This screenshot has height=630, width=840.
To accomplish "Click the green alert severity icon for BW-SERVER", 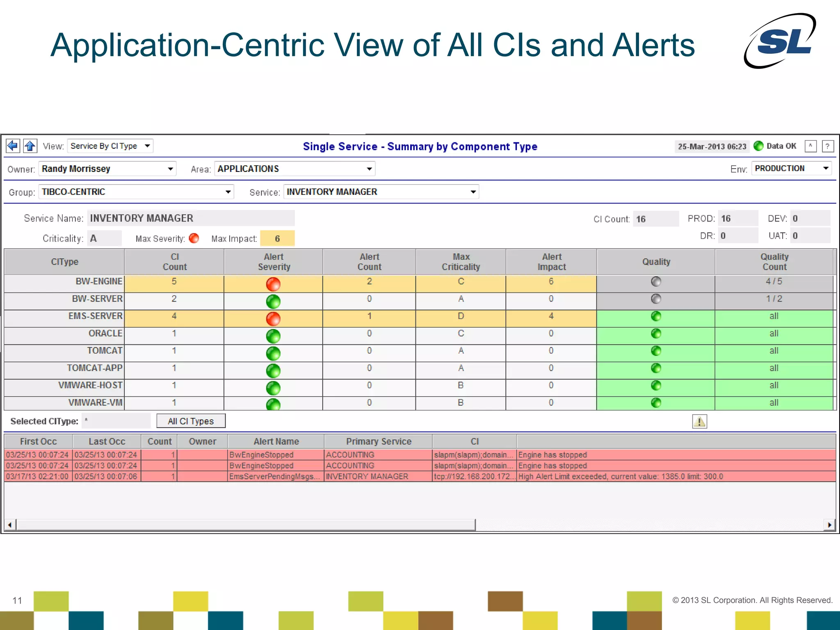I will [x=273, y=301].
